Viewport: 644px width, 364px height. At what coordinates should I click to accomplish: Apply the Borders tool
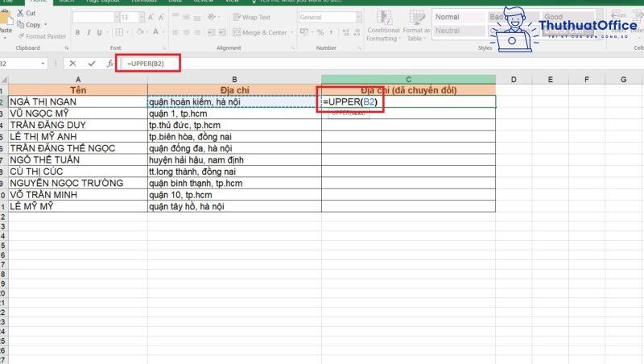pyautogui.click(x=119, y=32)
